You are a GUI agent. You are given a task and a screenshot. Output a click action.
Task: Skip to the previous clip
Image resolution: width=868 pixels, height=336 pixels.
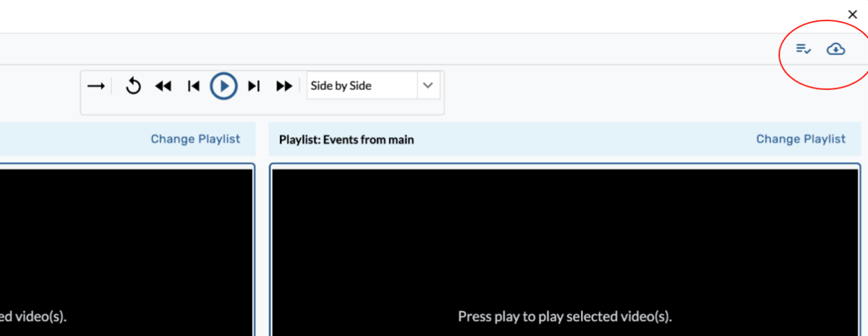[193, 86]
